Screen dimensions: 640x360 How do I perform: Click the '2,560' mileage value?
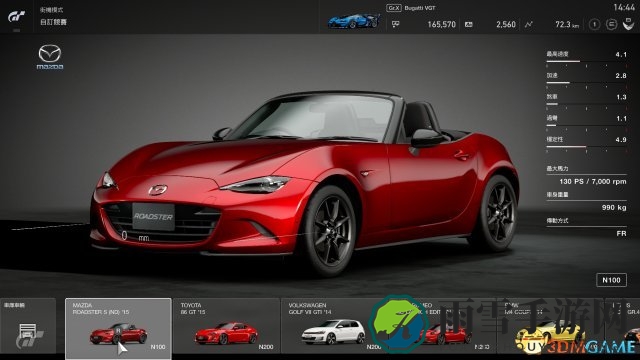click(506, 24)
